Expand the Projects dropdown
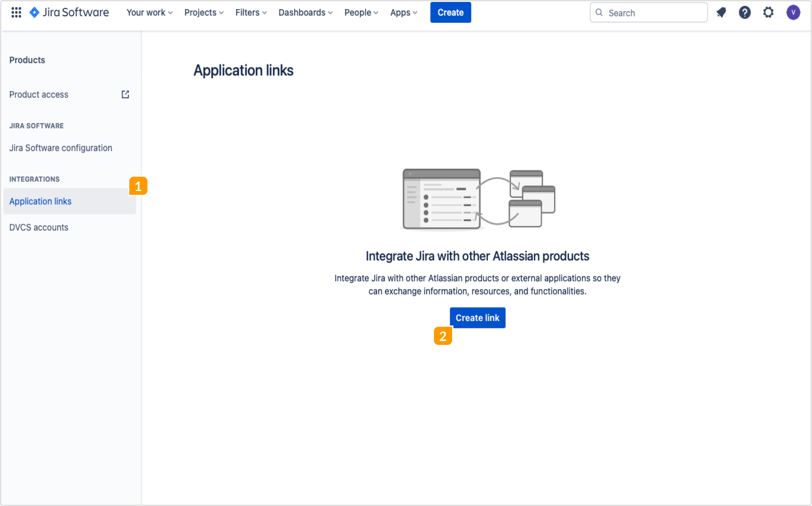 pos(204,12)
